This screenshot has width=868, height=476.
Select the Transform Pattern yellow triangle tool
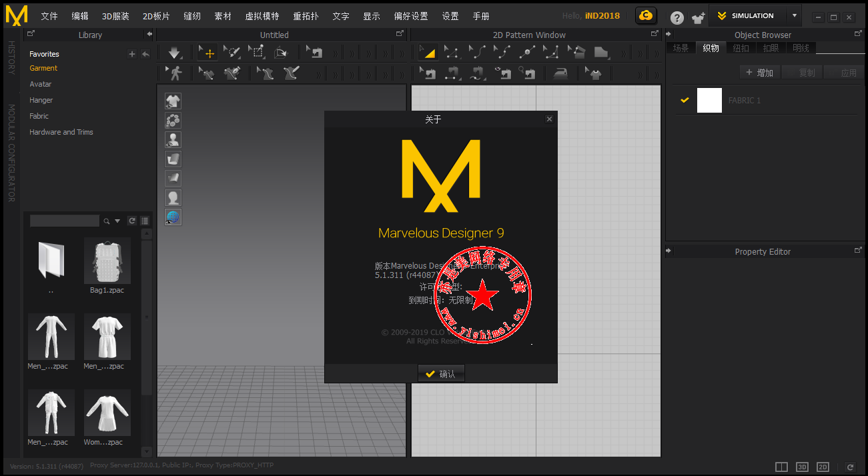pyautogui.click(x=428, y=53)
